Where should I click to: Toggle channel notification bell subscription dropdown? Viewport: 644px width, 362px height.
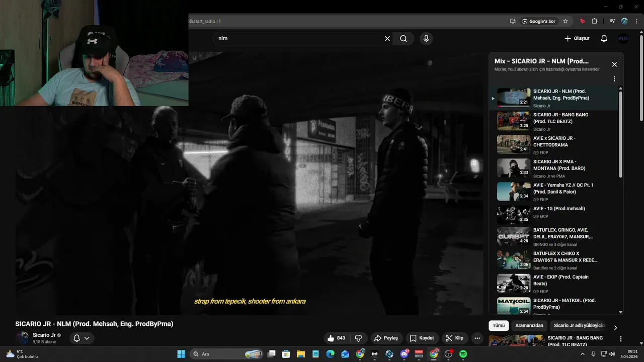82,338
